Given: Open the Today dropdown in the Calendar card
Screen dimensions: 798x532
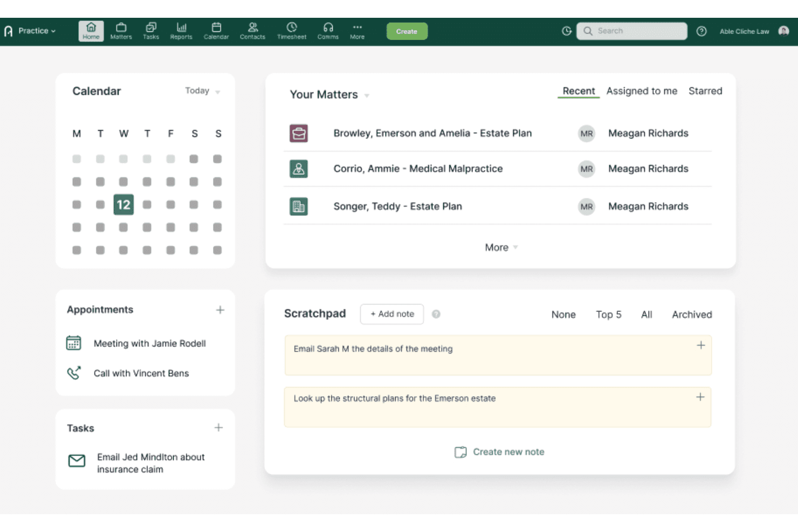Looking at the screenshot, I should tap(203, 91).
